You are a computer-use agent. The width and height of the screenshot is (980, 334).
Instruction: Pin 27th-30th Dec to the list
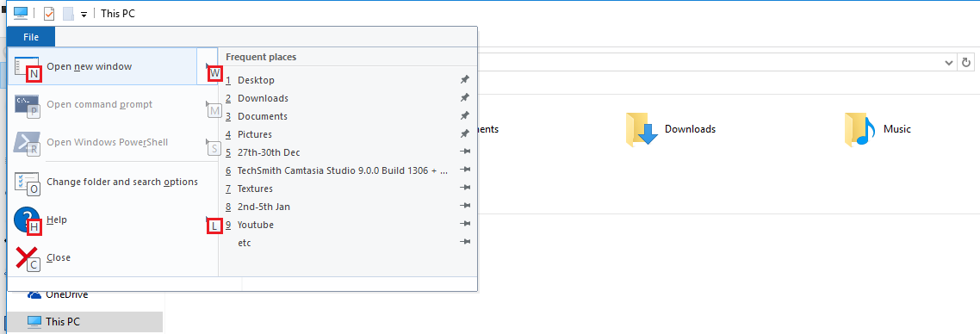click(464, 152)
